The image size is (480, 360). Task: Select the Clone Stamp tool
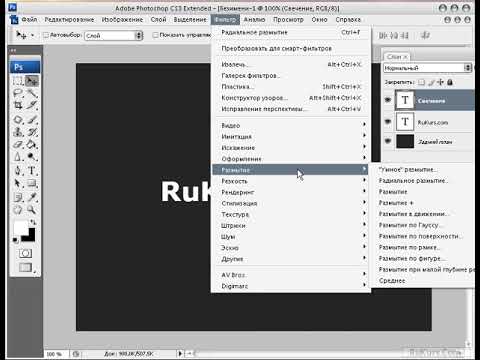click(18, 132)
